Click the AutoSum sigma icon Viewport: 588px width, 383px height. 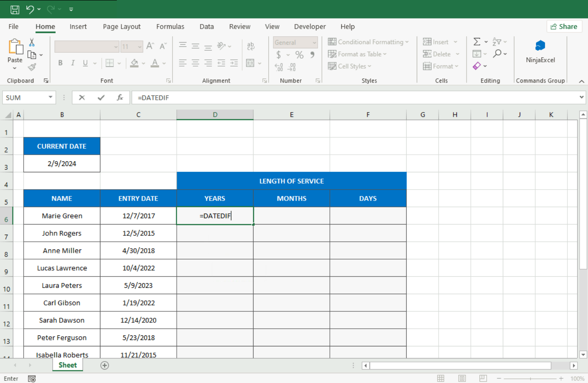(x=477, y=42)
